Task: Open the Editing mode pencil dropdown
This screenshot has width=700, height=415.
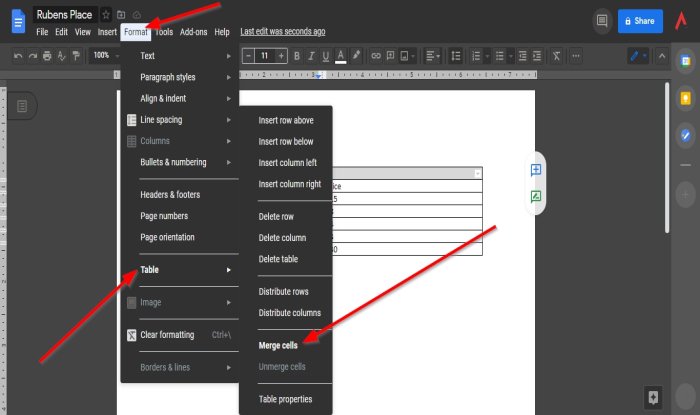Action: click(638, 56)
